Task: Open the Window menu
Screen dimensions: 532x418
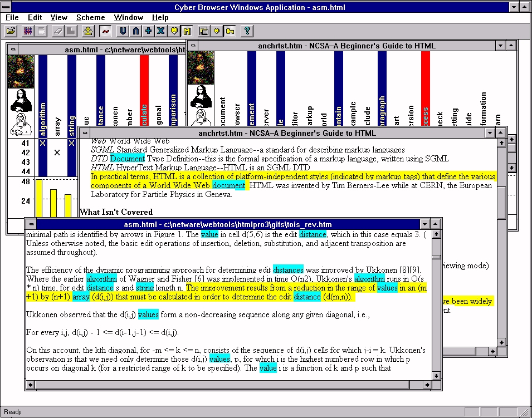Action: click(x=128, y=18)
